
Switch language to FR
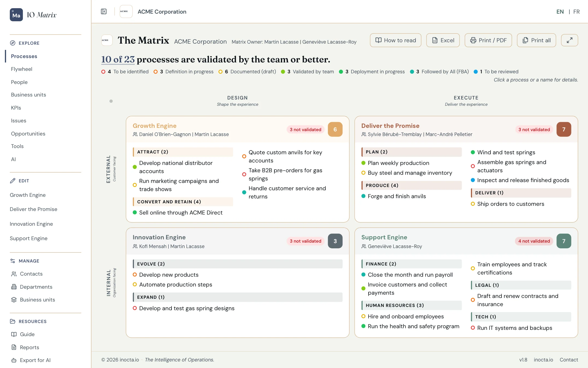576,12
